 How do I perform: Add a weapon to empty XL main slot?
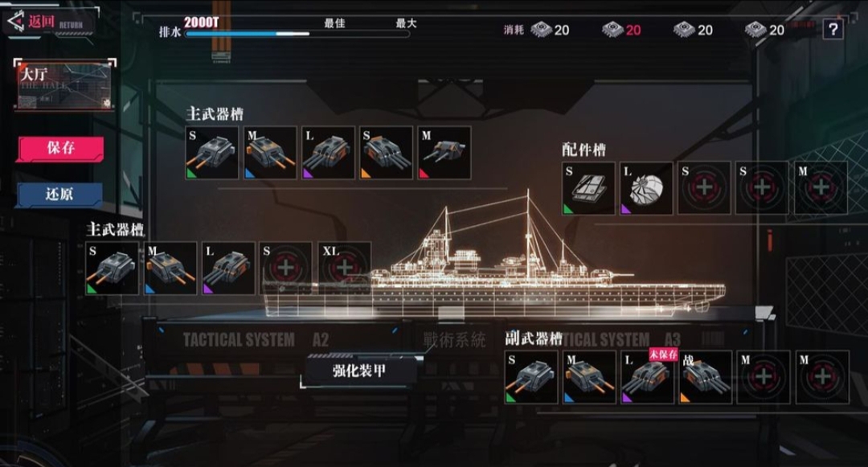pos(344,268)
